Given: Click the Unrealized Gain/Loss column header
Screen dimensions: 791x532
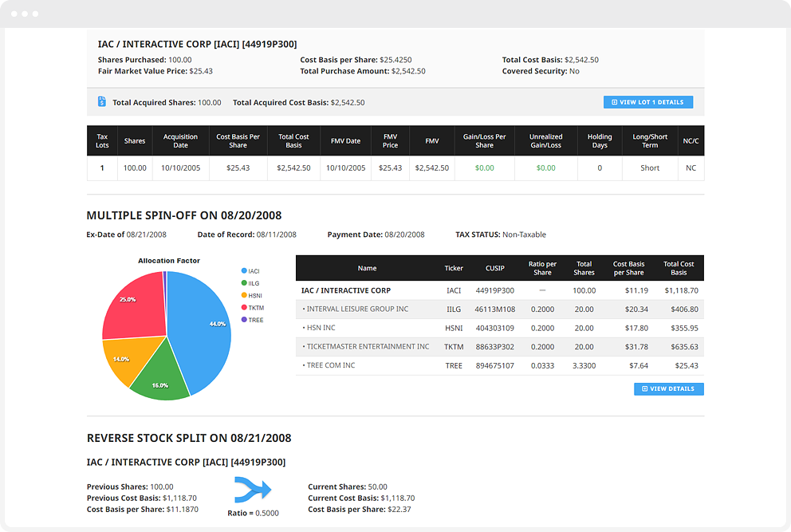Looking at the screenshot, I should (545, 141).
